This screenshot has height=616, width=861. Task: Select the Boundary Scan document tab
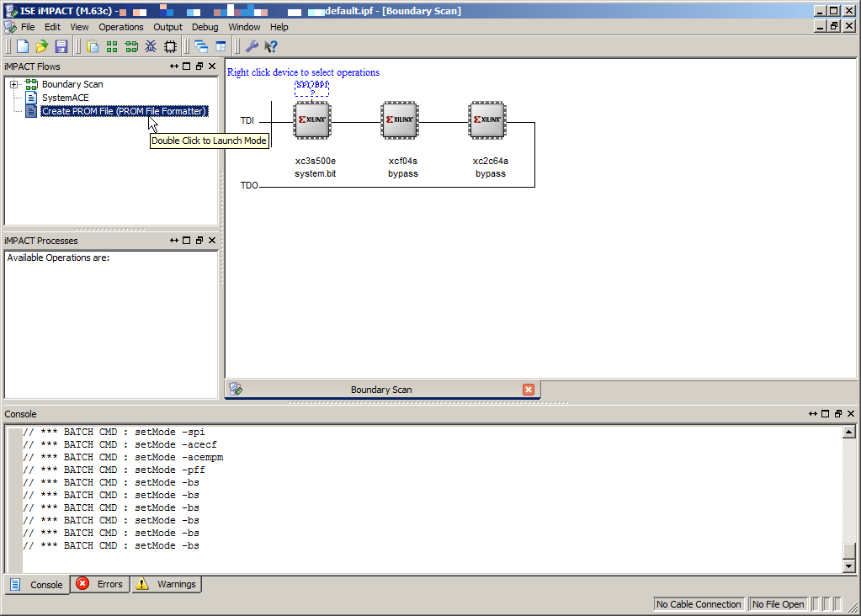click(x=382, y=390)
